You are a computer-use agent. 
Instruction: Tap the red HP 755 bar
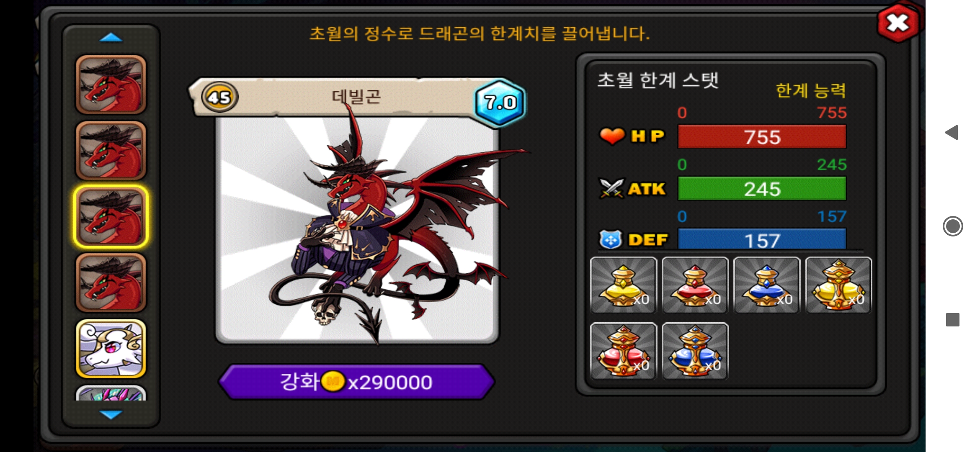pos(762,137)
